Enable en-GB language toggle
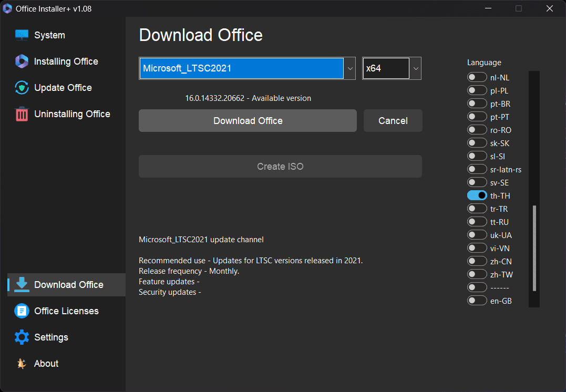This screenshot has width=566, height=392. pos(477,301)
